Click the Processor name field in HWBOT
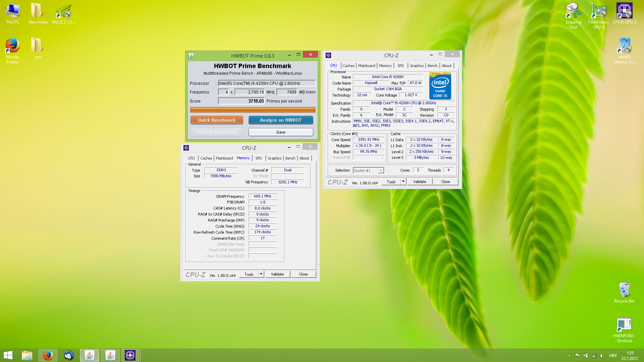 pyautogui.click(x=267, y=83)
